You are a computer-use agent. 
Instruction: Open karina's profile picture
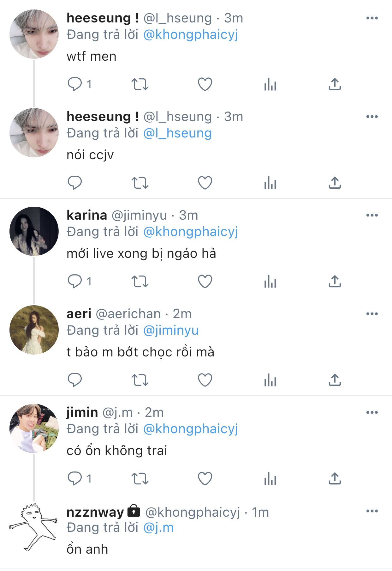point(34,231)
